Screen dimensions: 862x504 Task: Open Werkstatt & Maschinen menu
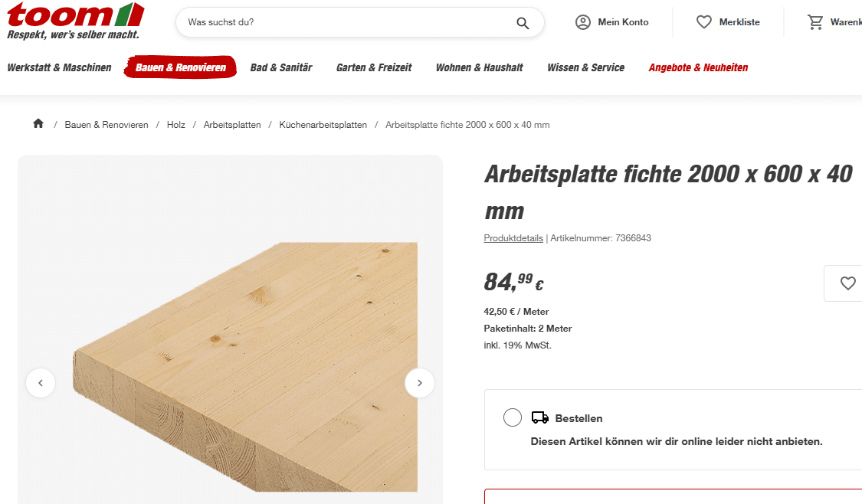(59, 67)
